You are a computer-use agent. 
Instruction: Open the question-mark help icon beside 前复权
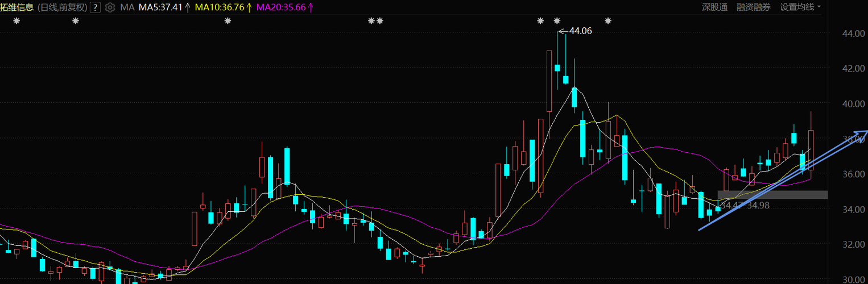coord(96,7)
